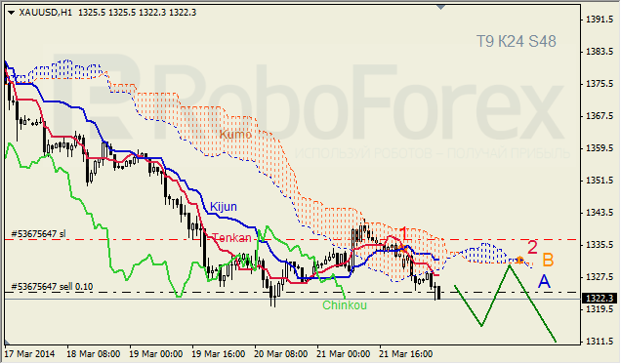The image size is (621, 364).
Task: Click the 1367.5 price axis label
Action: point(600,116)
